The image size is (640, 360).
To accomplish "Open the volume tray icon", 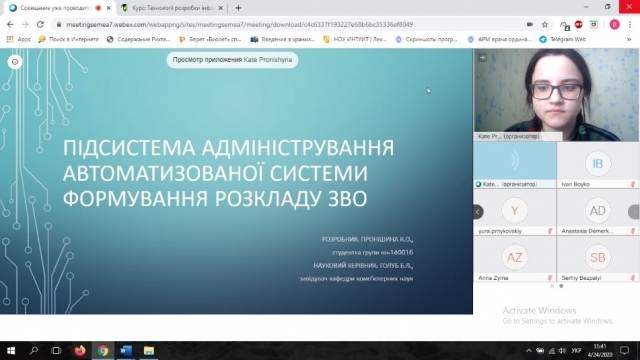I will point(562,351).
